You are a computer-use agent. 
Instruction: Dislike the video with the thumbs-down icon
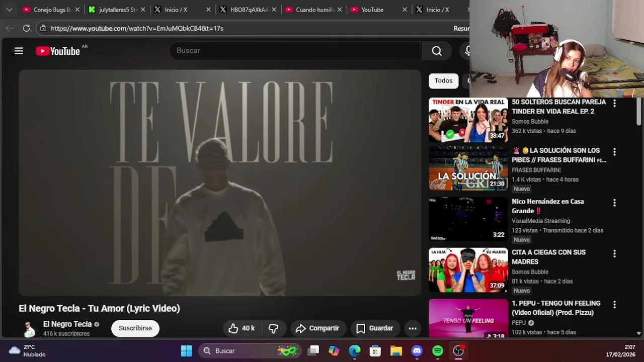tap(273, 328)
